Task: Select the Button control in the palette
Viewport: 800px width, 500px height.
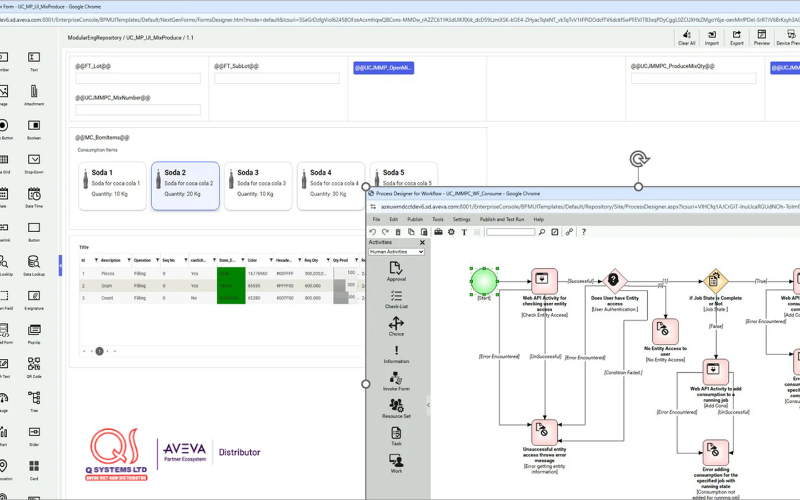Action: pos(34,231)
